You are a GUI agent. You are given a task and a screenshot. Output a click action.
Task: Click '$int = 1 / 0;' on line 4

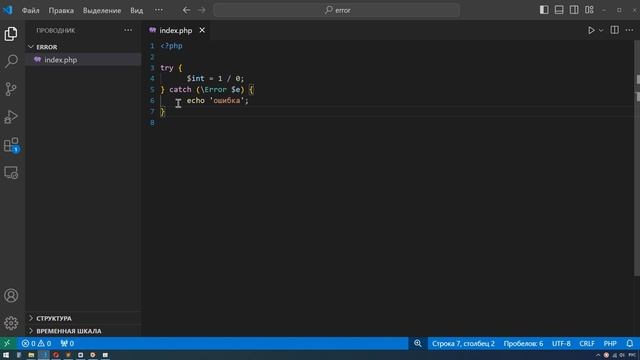[215, 78]
